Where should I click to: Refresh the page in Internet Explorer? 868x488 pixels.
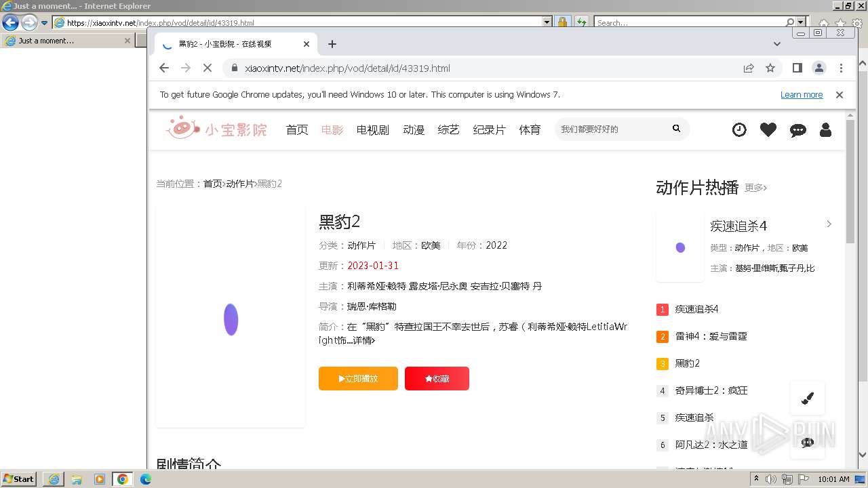[582, 22]
